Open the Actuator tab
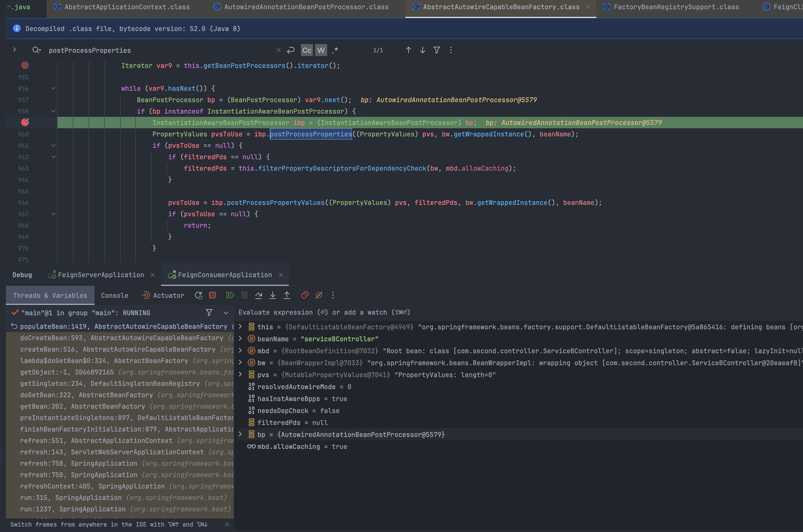This screenshot has width=803, height=532. point(164,296)
